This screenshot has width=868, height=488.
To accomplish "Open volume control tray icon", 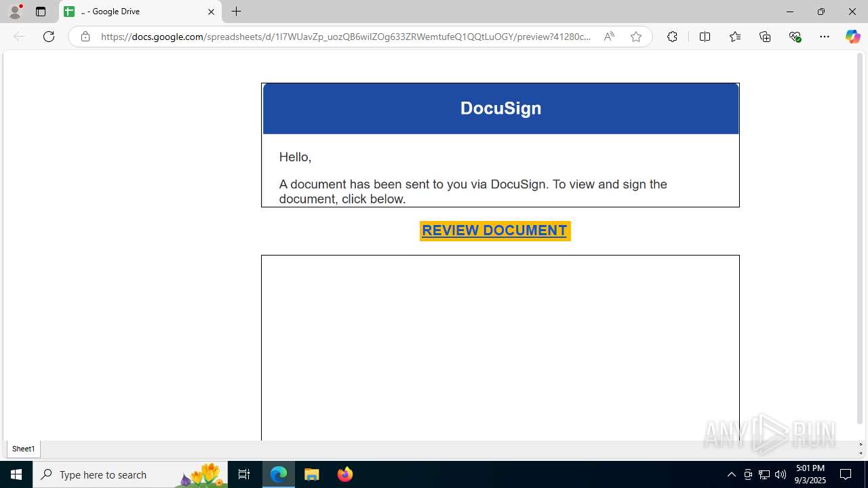I will point(781,474).
